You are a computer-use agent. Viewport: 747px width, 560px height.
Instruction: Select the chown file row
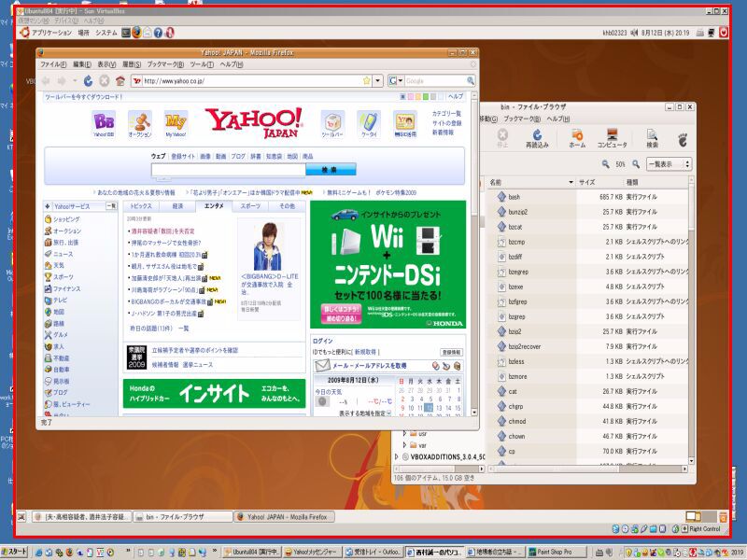[x=588, y=436]
